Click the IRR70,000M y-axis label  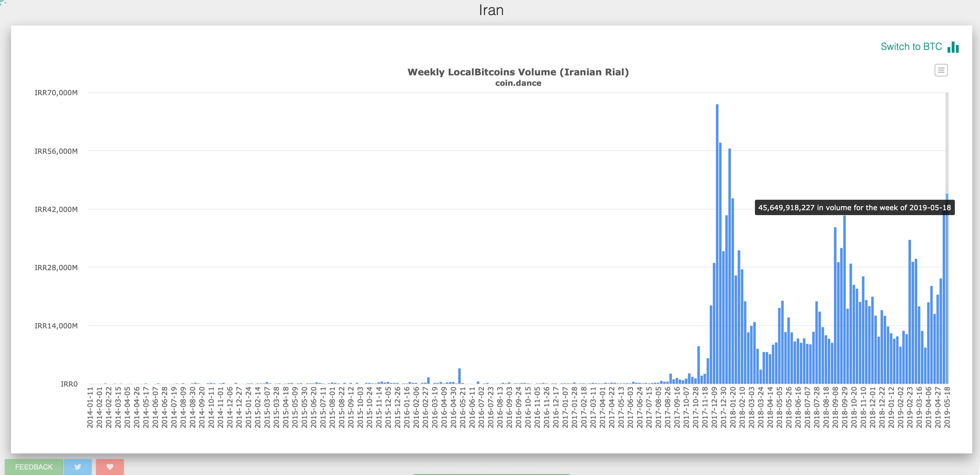coord(56,93)
